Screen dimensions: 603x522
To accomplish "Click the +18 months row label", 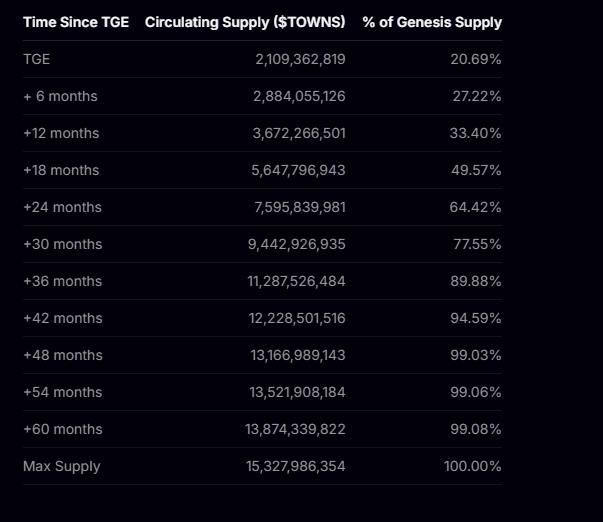I will (x=61, y=170).
